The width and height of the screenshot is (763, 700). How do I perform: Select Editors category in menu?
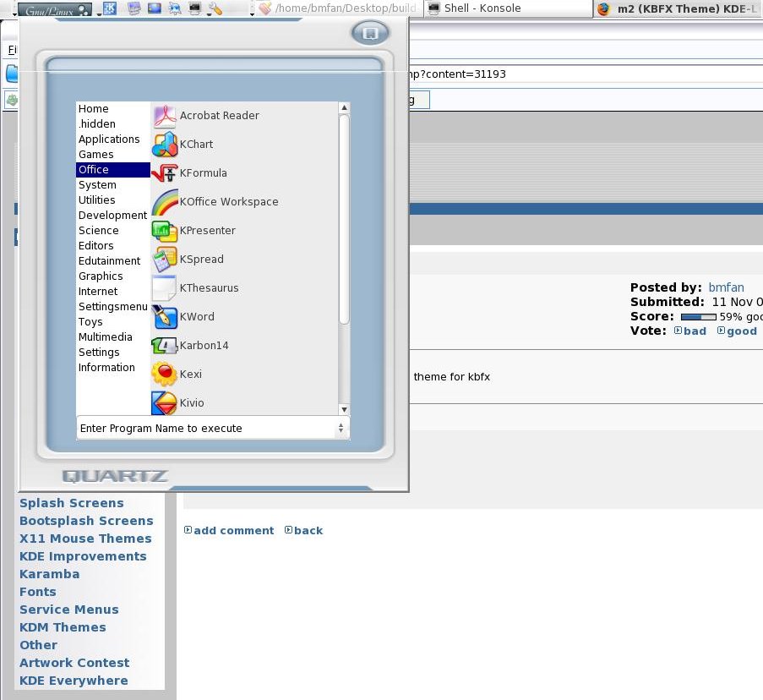(x=113, y=245)
